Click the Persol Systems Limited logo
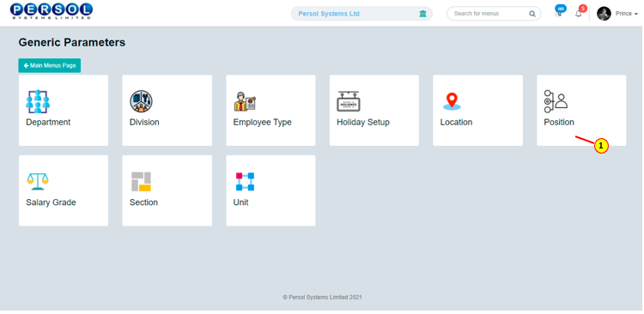The height and width of the screenshot is (314, 644). [x=52, y=11]
